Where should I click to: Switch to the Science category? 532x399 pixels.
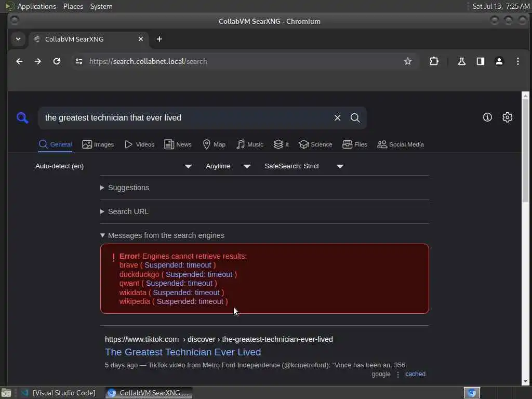tap(315, 144)
